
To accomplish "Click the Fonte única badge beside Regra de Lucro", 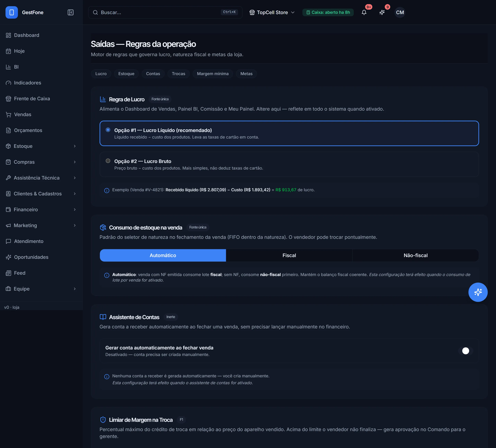I will (160, 99).
